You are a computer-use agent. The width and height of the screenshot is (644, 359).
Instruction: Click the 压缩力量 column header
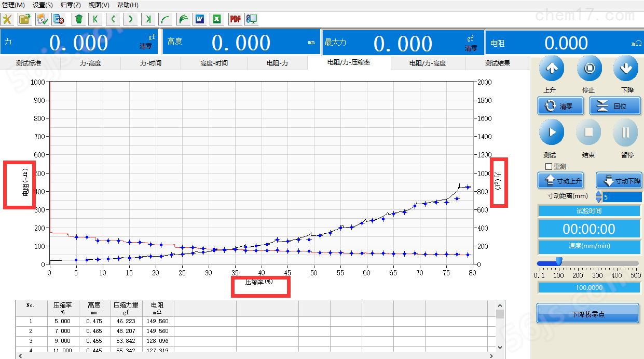coord(126,309)
